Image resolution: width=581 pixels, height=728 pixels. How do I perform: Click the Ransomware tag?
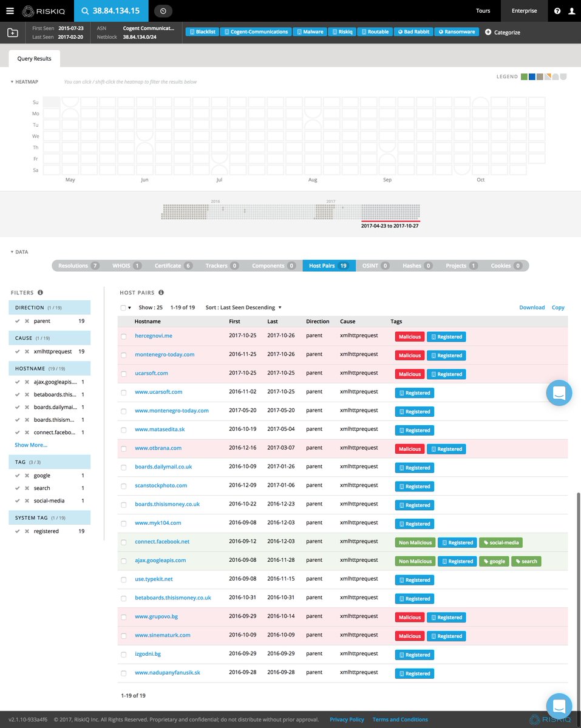pos(457,32)
